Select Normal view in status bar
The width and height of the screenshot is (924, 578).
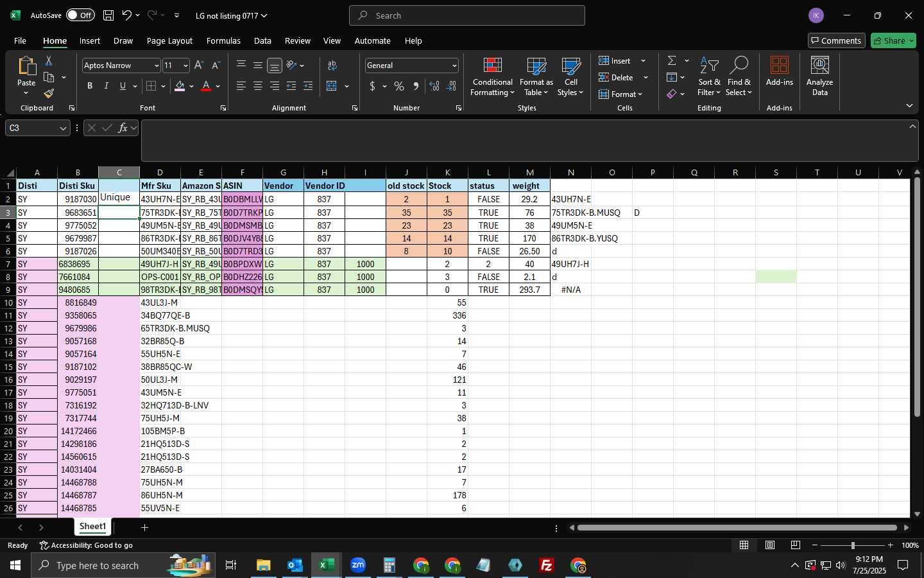pyautogui.click(x=744, y=545)
